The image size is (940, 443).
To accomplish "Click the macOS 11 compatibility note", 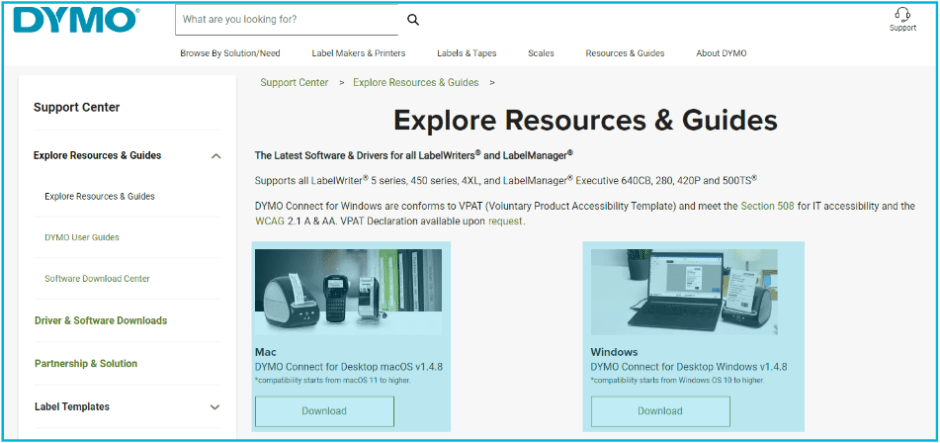I will point(333,381).
